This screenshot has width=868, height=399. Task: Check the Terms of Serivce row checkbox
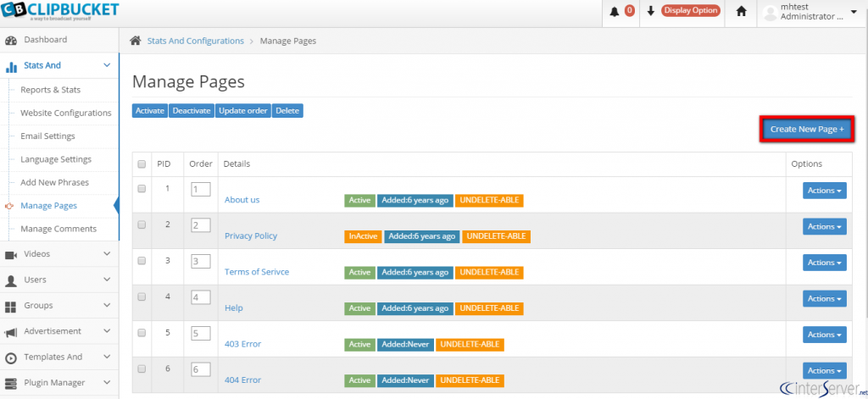coord(142,261)
